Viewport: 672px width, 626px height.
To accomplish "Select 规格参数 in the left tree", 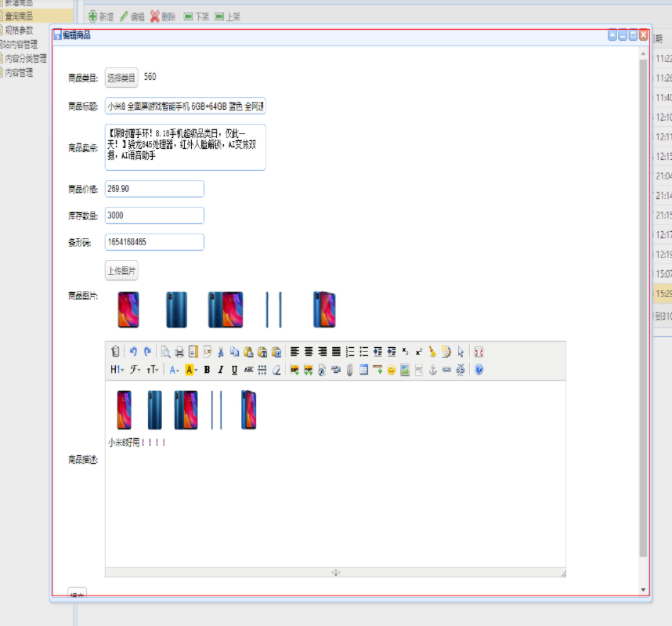I will [x=19, y=30].
